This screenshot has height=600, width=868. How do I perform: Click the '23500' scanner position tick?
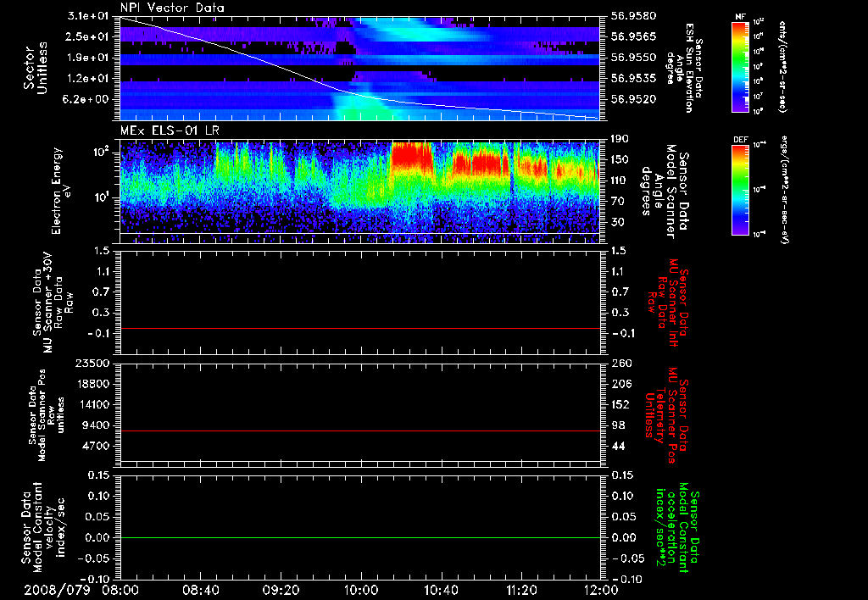(92, 364)
